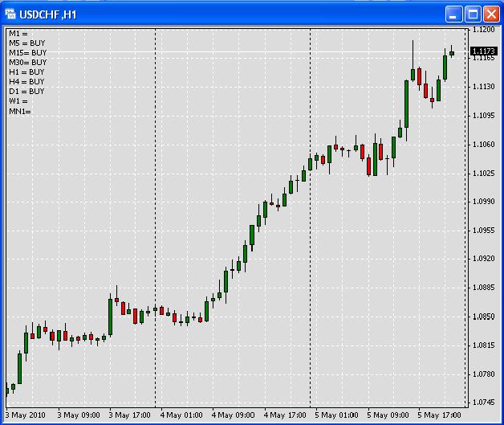Viewport: 504px width, 425px height.
Task: Close the USDCHF,H1 chart window
Action: 490,14
